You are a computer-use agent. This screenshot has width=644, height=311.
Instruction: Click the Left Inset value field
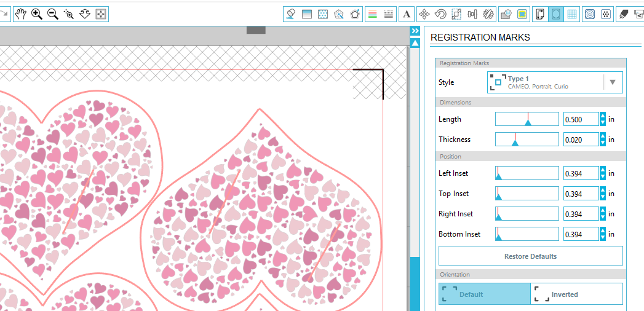(581, 173)
